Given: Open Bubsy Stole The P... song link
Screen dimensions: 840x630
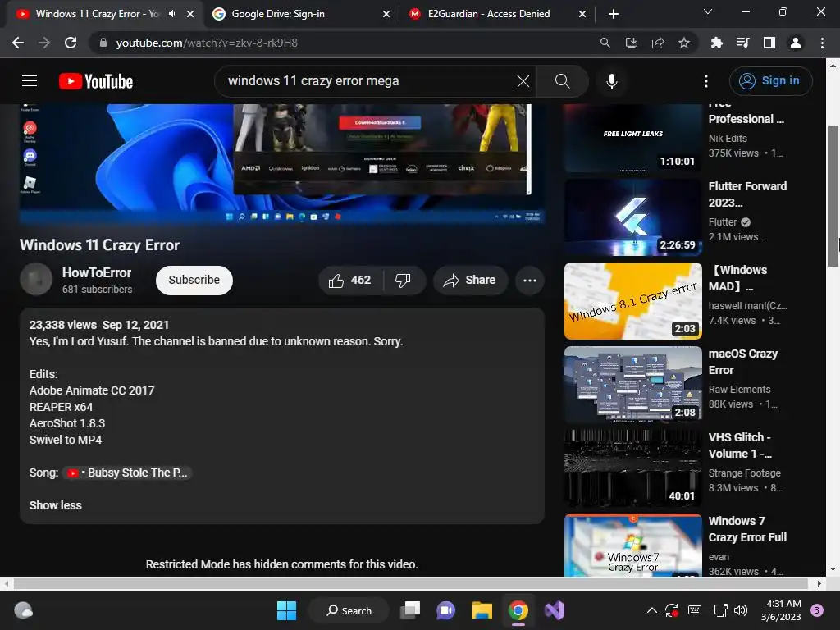Looking at the screenshot, I should tap(128, 472).
